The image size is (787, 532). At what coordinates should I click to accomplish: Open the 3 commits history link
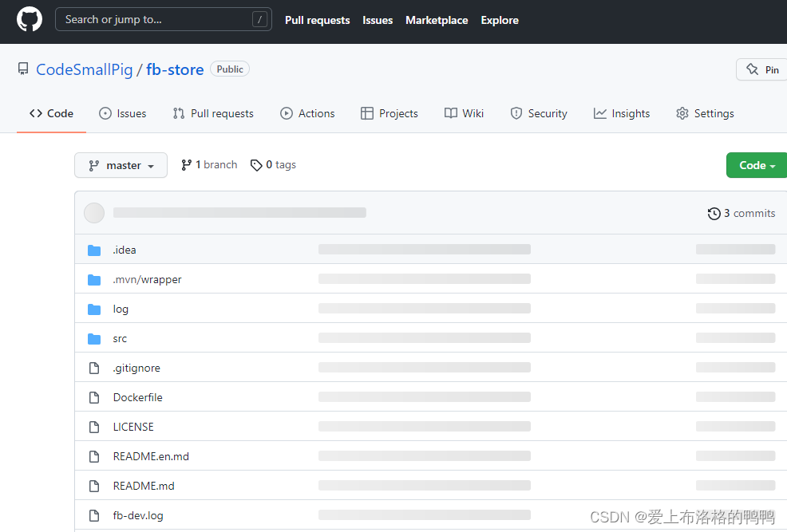(742, 214)
